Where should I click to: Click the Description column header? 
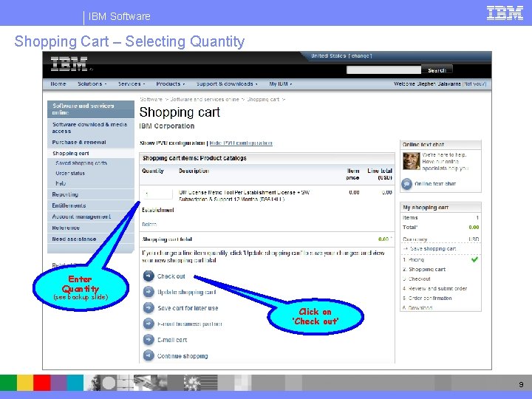194,171
